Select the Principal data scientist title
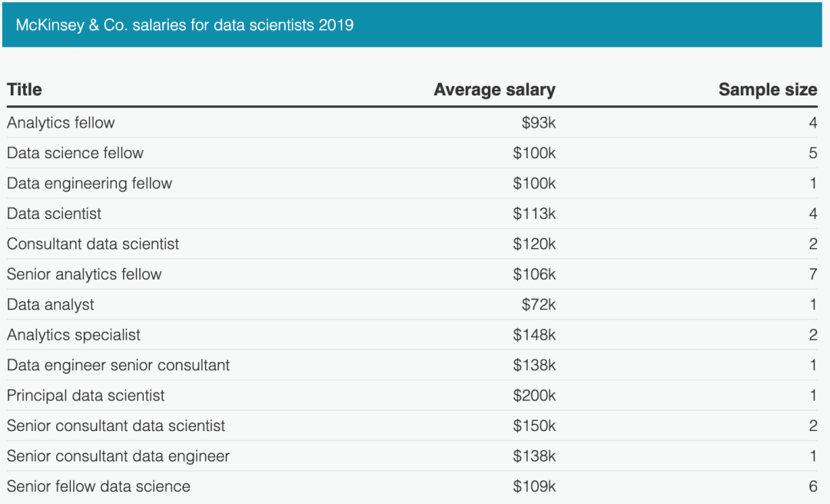This screenshot has height=504, width=830. [86, 396]
